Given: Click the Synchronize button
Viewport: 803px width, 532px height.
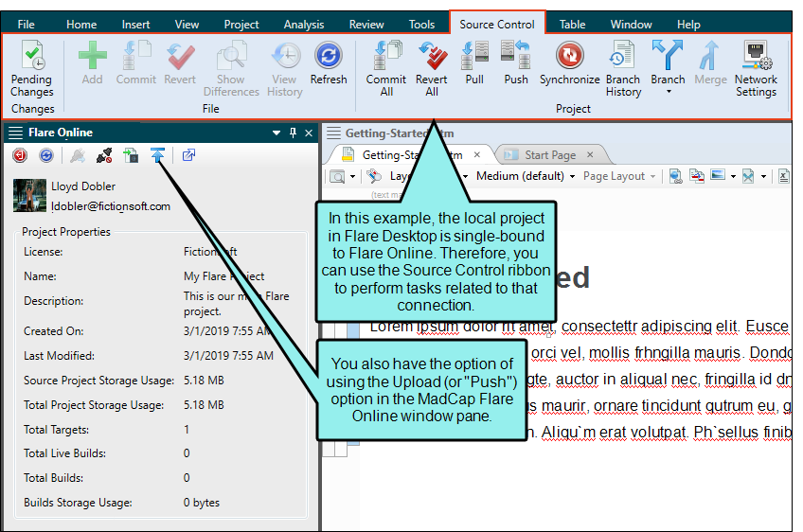Looking at the screenshot, I should point(569,63).
